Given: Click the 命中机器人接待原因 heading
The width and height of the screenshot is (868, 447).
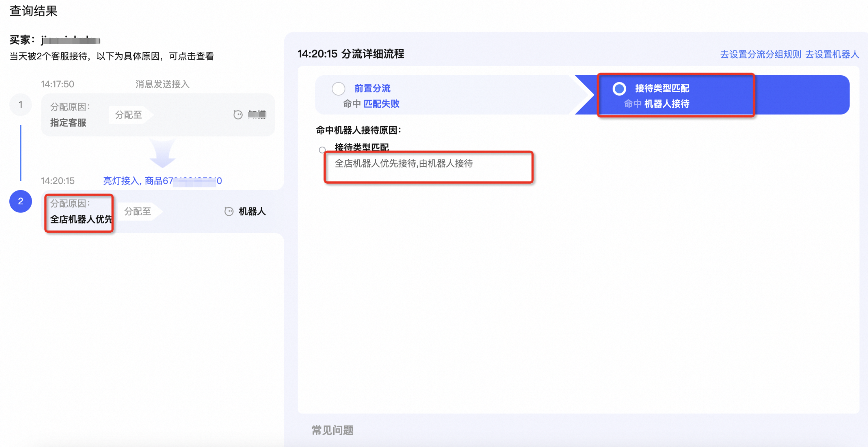Looking at the screenshot, I should [x=358, y=130].
